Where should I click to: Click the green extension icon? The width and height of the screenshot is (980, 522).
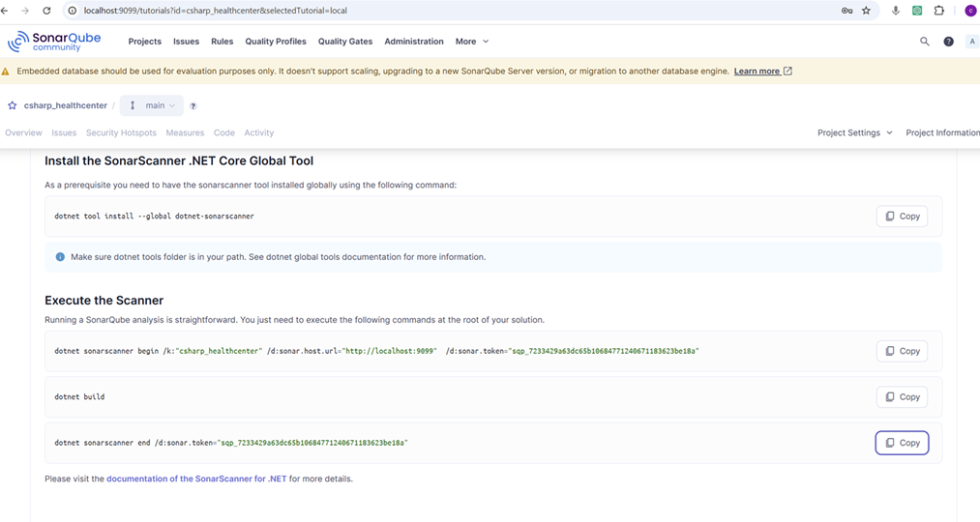point(917,11)
